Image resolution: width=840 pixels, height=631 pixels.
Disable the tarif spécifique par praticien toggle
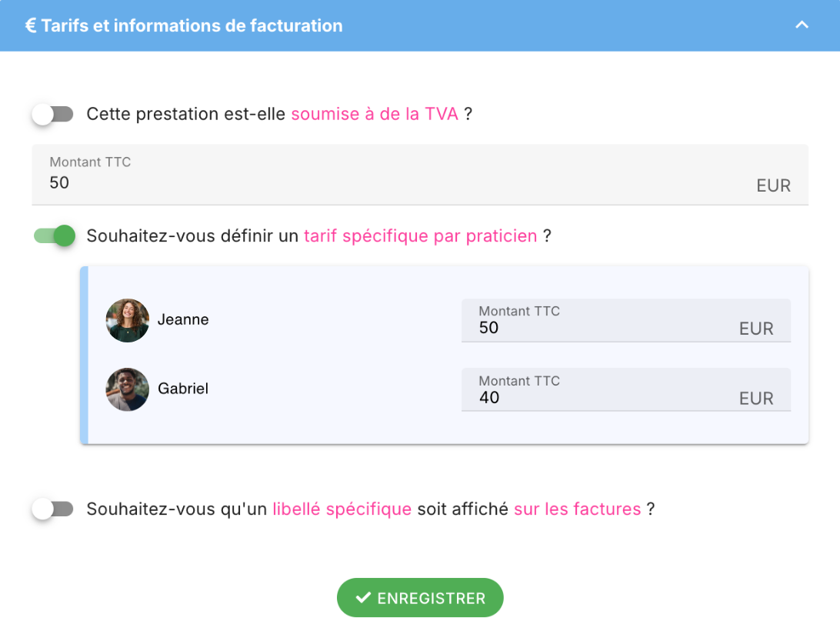click(x=55, y=235)
